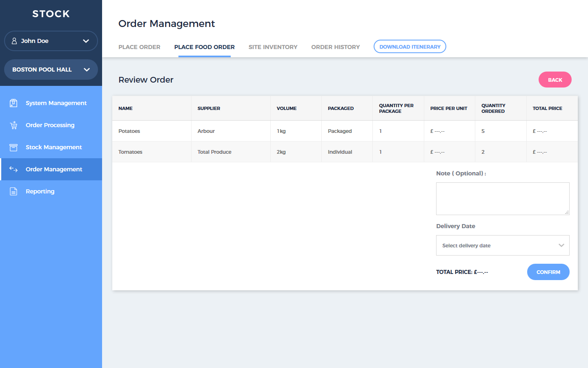Click the Order Processing cart icon
Image resolution: width=588 pixels, height=368 pixels.
pos(13,125)
